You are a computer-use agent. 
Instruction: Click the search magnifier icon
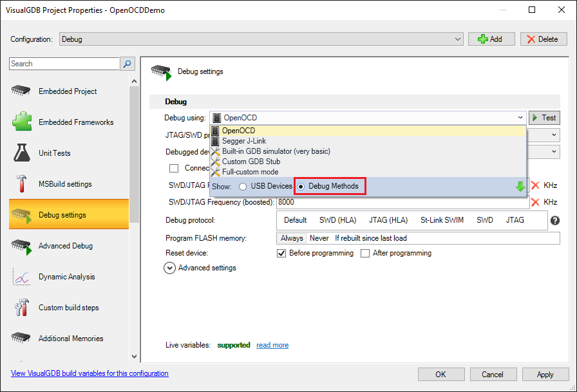tap(128, 64)
